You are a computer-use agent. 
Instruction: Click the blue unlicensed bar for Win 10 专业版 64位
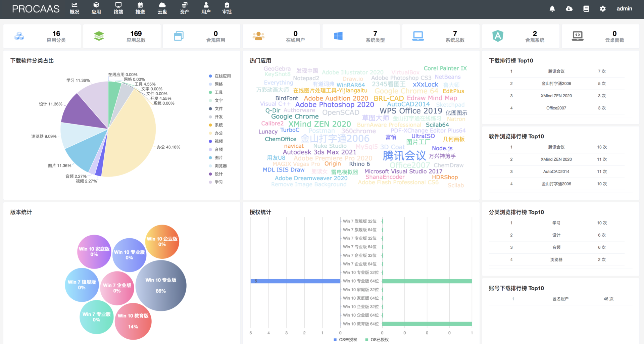tap(295, 281)
